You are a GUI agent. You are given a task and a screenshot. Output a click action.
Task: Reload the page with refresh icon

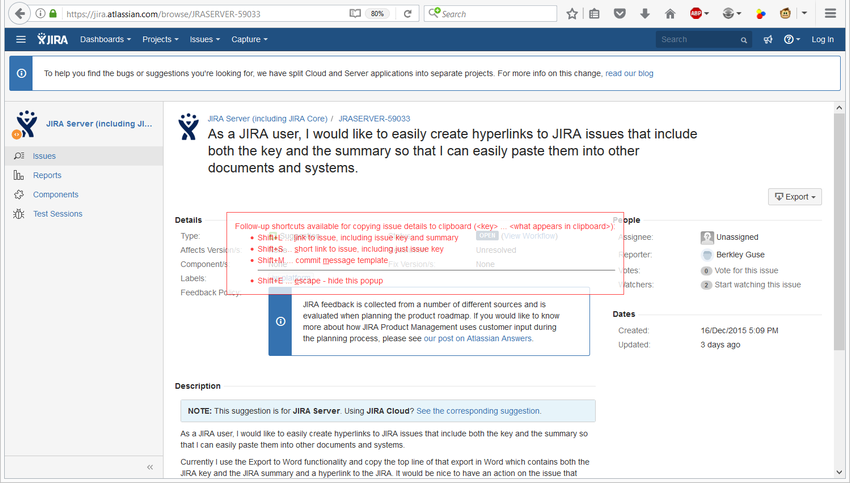pos(407,14)
